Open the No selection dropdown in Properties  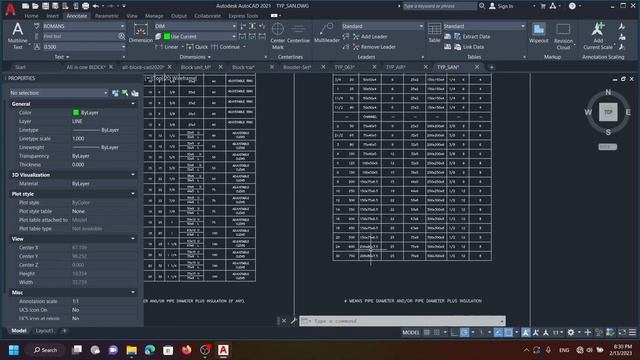click(x=59, y=93)
